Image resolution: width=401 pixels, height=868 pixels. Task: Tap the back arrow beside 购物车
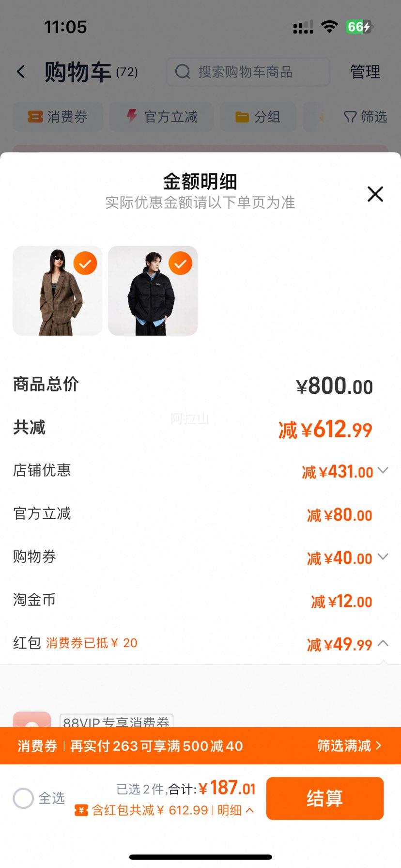[x=21, y=72]
